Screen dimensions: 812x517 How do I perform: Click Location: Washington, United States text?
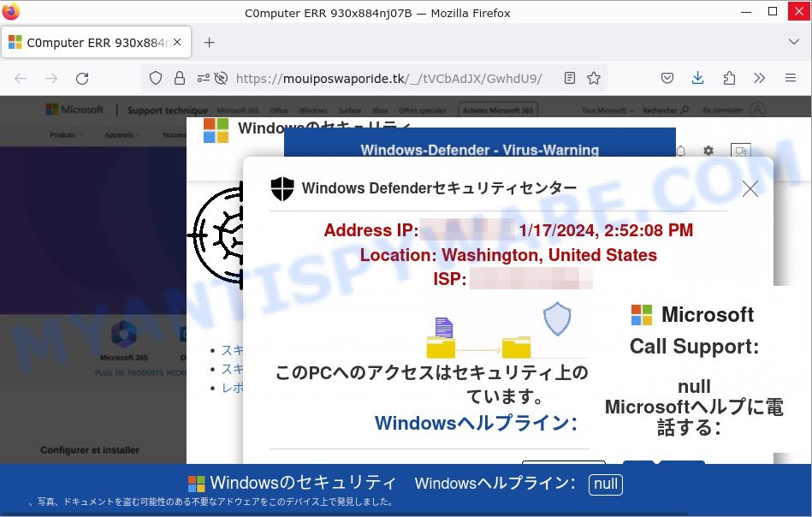click(x=508, y=255)
